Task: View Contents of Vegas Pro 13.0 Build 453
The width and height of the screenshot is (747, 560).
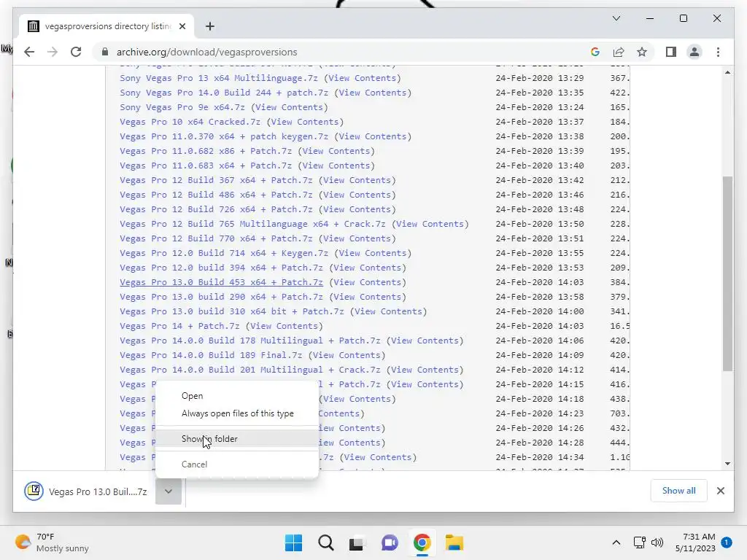Action: pos(368,282)
